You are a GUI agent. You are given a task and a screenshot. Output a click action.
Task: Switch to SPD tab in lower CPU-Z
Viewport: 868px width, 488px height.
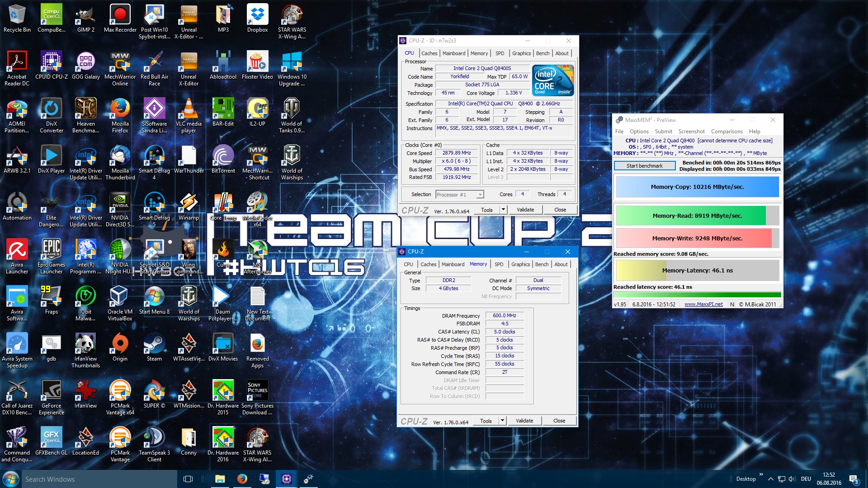click(x=499, y=264)
